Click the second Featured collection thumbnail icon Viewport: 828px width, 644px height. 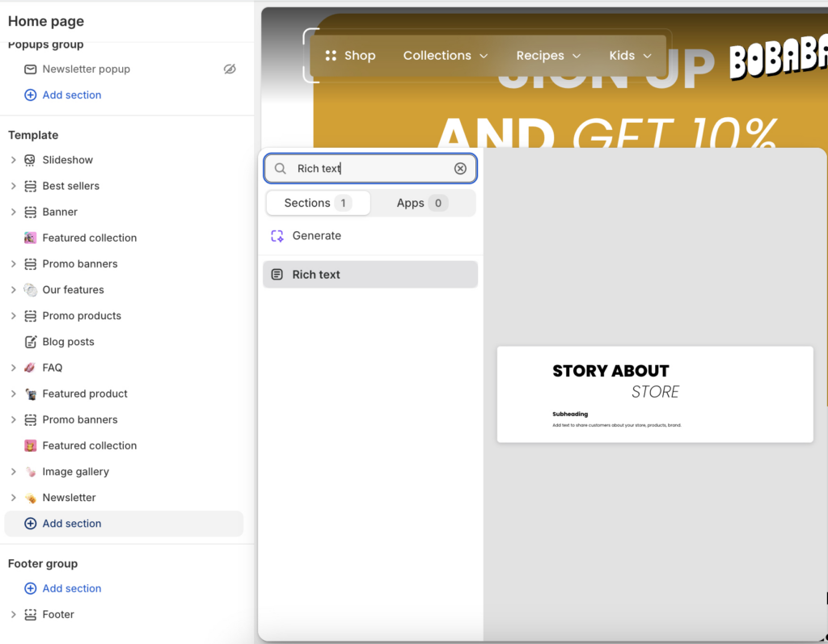click(x=31, y=445)
